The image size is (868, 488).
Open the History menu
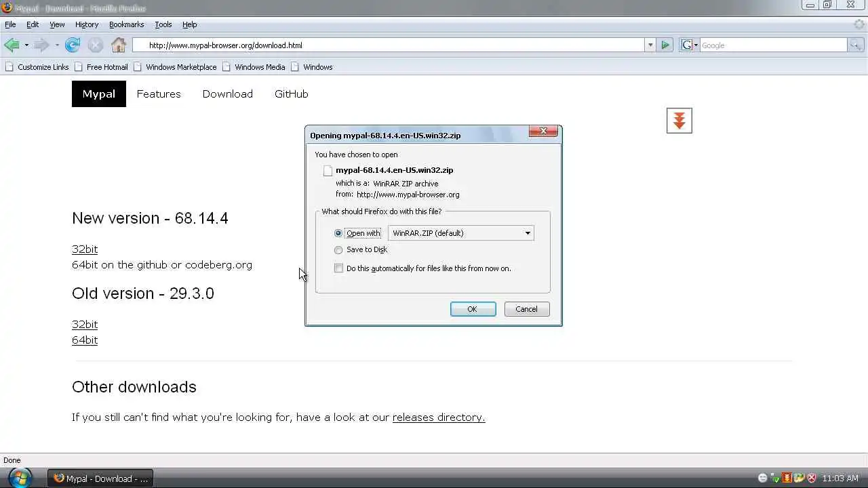click(x=87, y=24)
